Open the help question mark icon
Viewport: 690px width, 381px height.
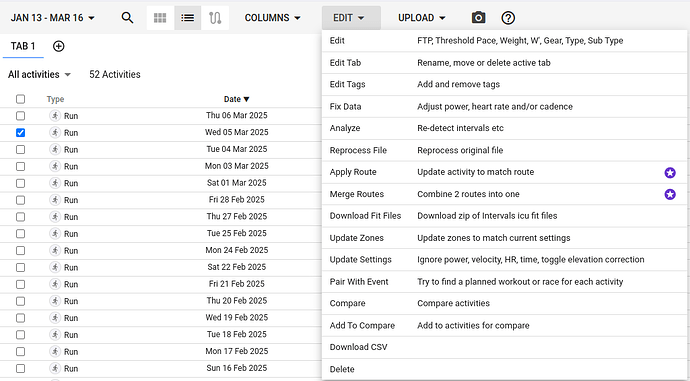click(x=508, y=18)
